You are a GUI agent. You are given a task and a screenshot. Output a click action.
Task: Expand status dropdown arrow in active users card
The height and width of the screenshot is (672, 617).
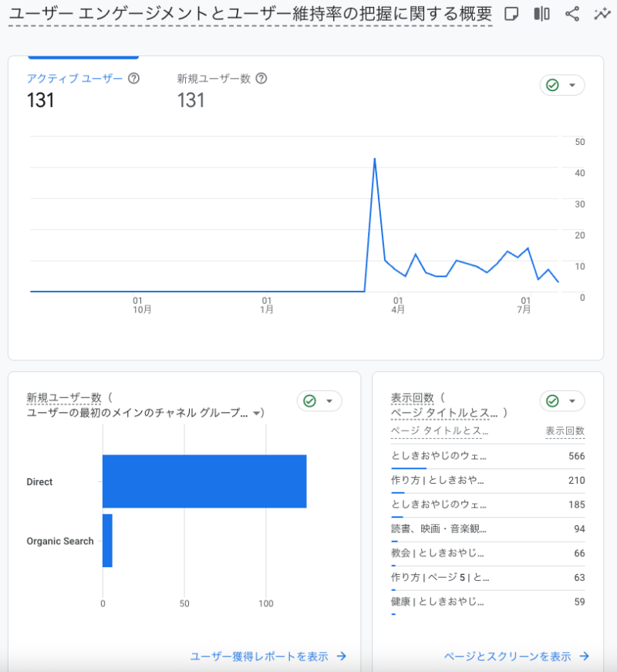572,86
